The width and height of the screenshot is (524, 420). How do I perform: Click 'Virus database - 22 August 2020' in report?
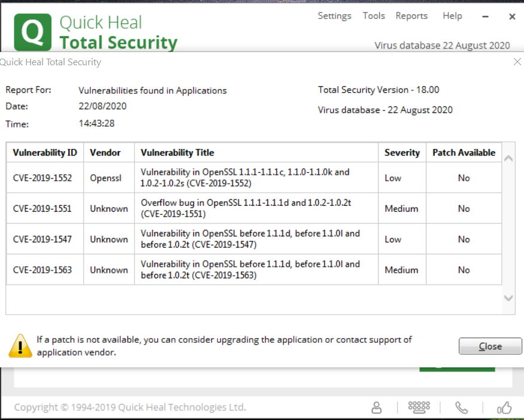click(x=385, y=110)
